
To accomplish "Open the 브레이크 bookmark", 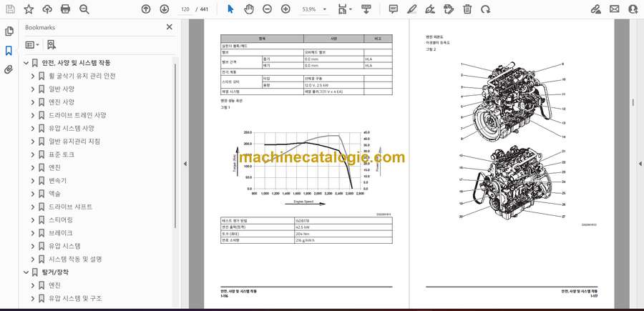I will click(61, 232).
